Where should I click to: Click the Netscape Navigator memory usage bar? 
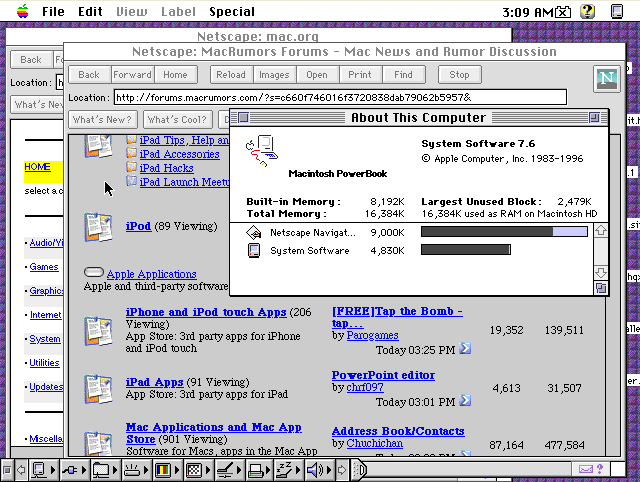[504, 232]
